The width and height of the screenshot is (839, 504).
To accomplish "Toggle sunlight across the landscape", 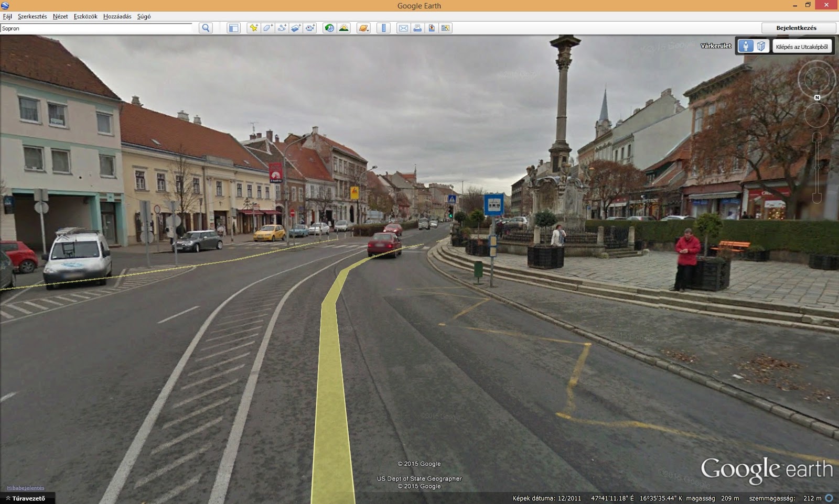I will pos(344,28).
